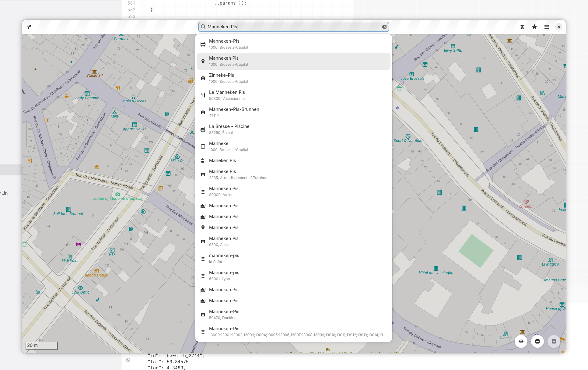Choose Manneken Pis in Amiens
Viewport: 588px width, 370px height.
point(293,192)
